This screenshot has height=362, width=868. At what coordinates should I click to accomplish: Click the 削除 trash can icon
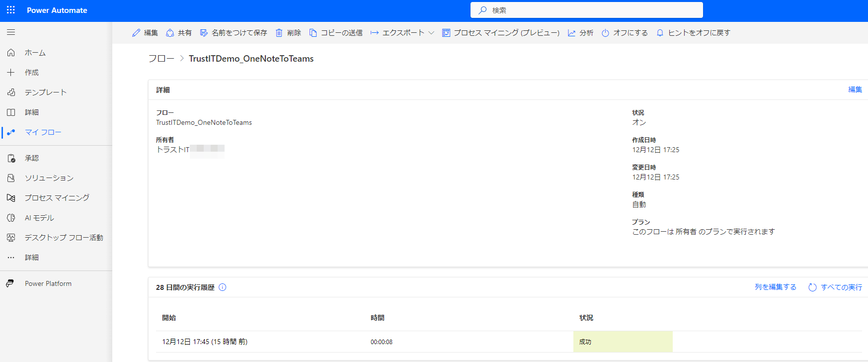pyautogui.click(x=279, y=33)
